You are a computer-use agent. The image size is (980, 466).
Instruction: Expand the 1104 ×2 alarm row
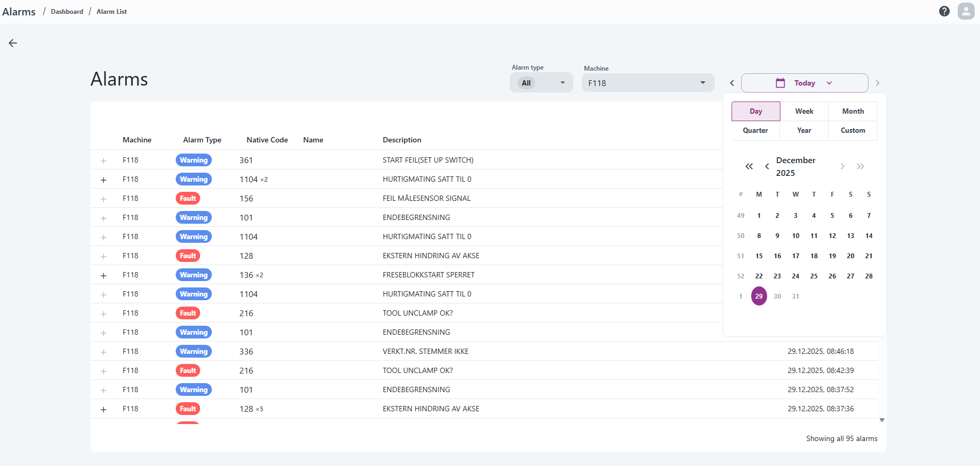[x=104, y=180]
